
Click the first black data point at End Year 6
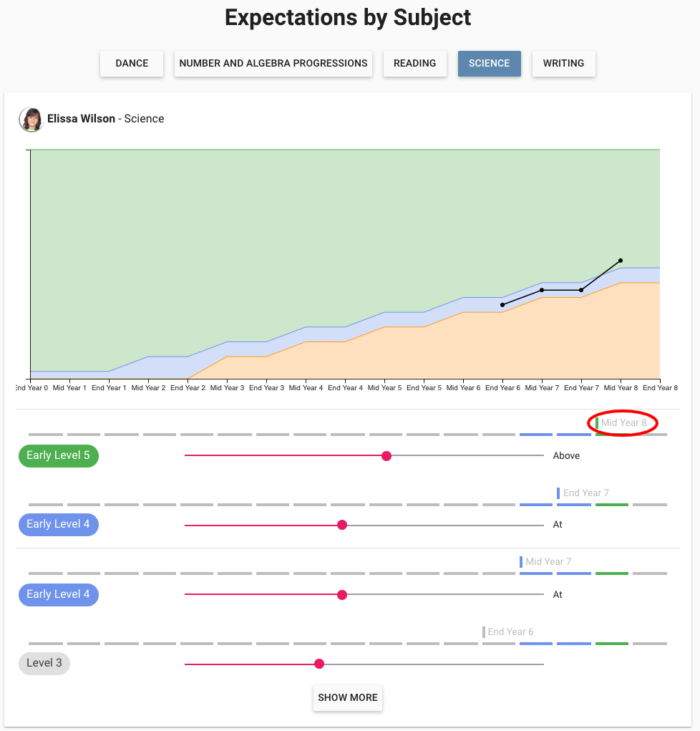(502, 305)
